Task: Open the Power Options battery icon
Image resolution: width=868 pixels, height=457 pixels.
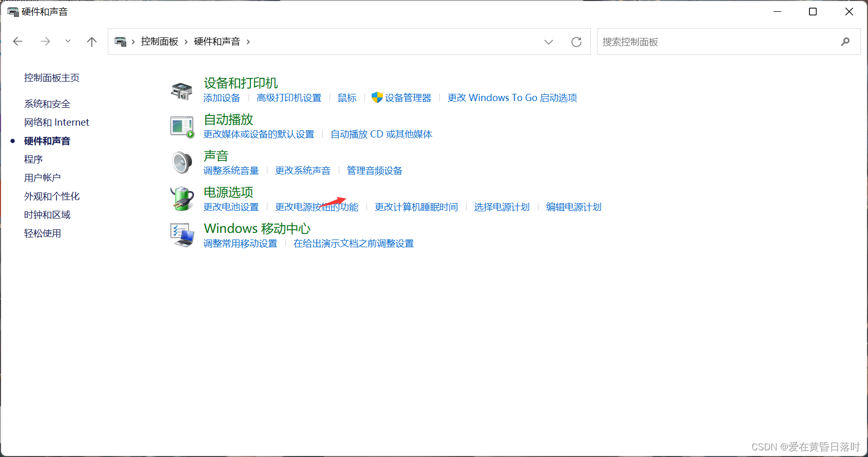Action: point(182,198)
